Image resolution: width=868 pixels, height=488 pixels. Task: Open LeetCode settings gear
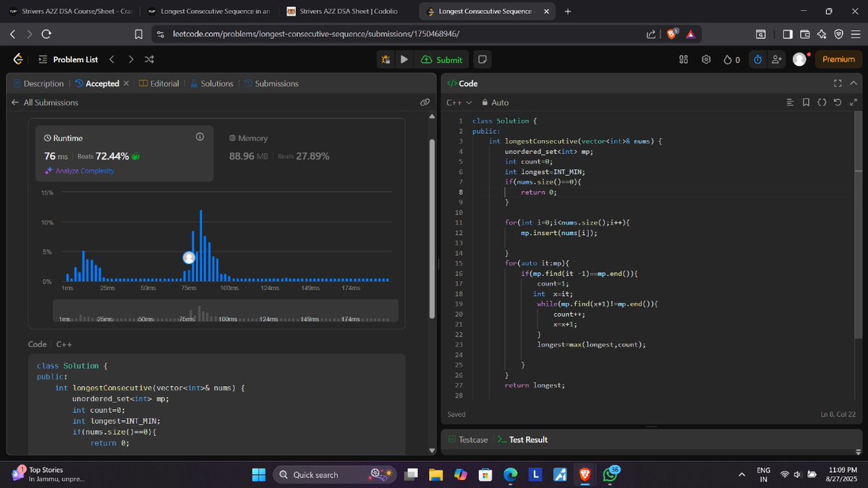coord(706,59)
